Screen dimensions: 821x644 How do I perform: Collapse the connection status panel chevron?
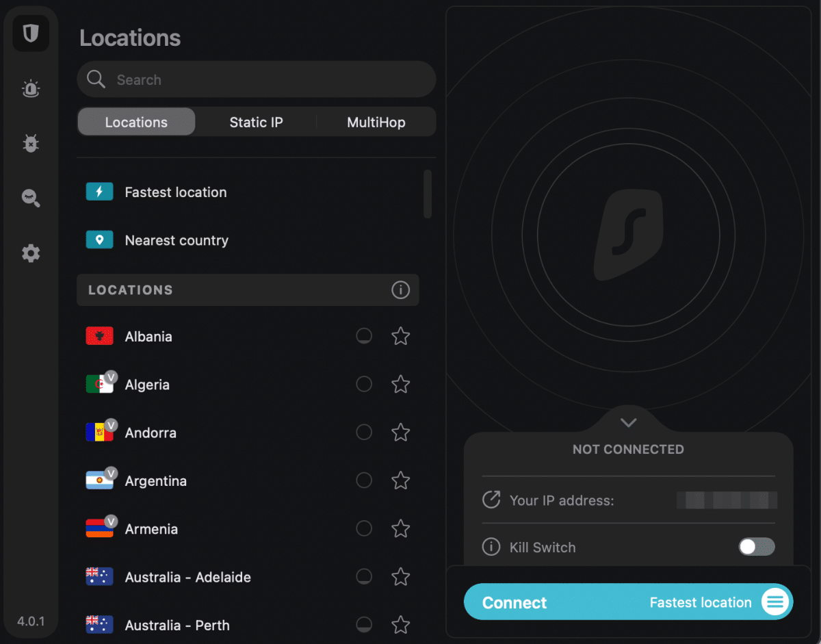point(628,423)
